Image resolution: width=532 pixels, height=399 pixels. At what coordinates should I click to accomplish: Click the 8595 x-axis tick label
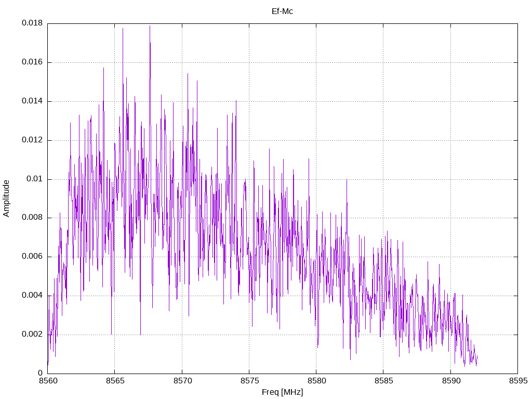tap(518, 381)
